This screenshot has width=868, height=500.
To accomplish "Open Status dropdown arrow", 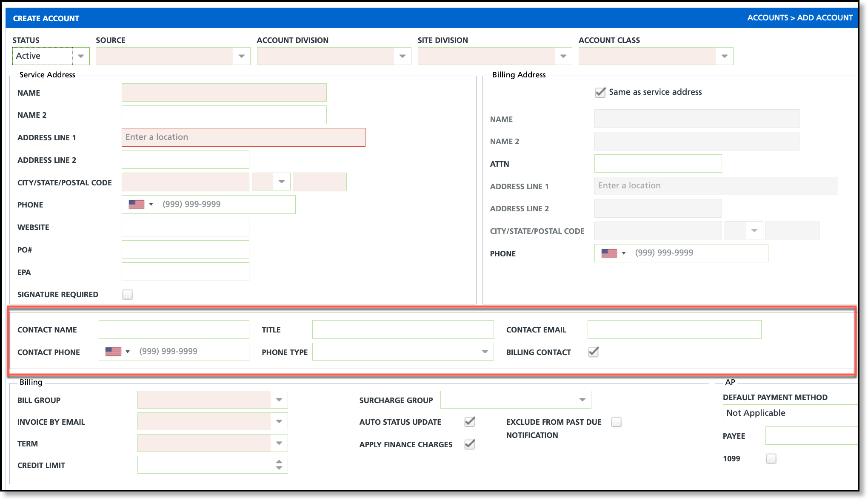I will coord(81,56).
